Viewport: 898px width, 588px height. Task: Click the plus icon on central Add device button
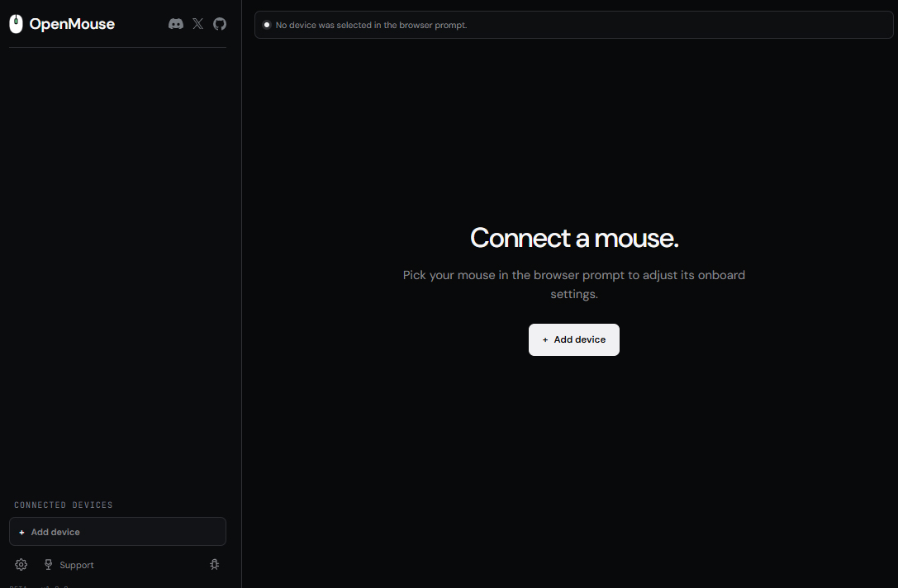(x=545, y=340)
